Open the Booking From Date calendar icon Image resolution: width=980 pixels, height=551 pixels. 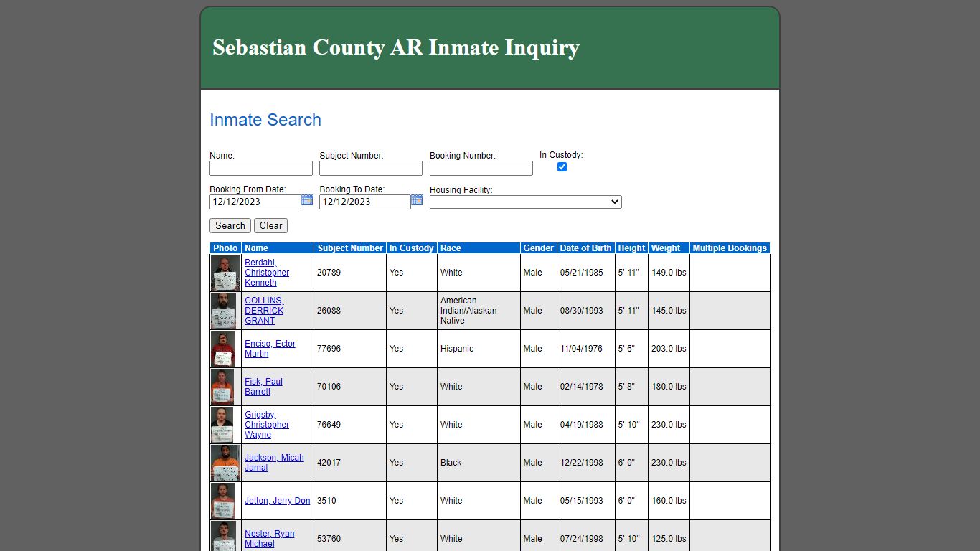(307, 200)
